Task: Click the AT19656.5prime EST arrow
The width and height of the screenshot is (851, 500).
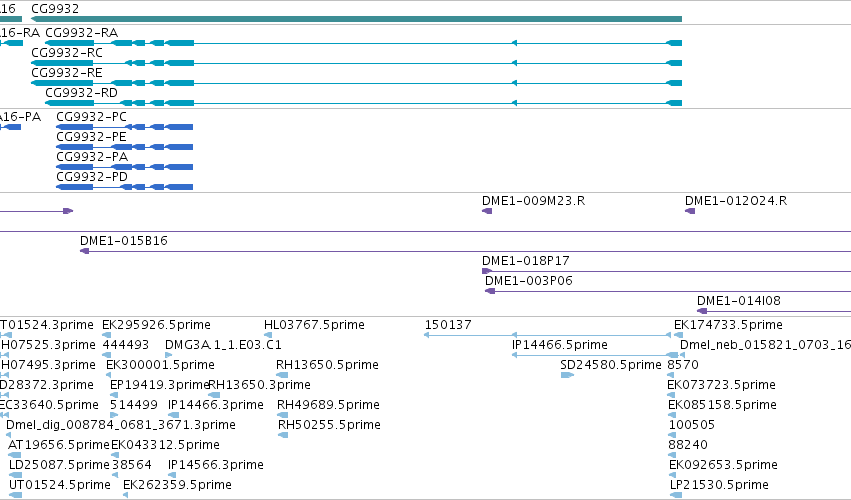Action: pyautogui.click(x=15, y=455)
